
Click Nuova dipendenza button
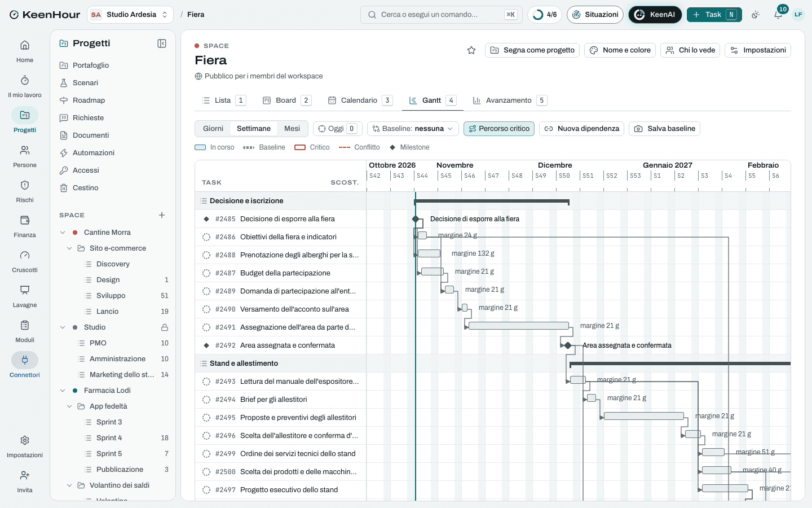pos(581,129)
